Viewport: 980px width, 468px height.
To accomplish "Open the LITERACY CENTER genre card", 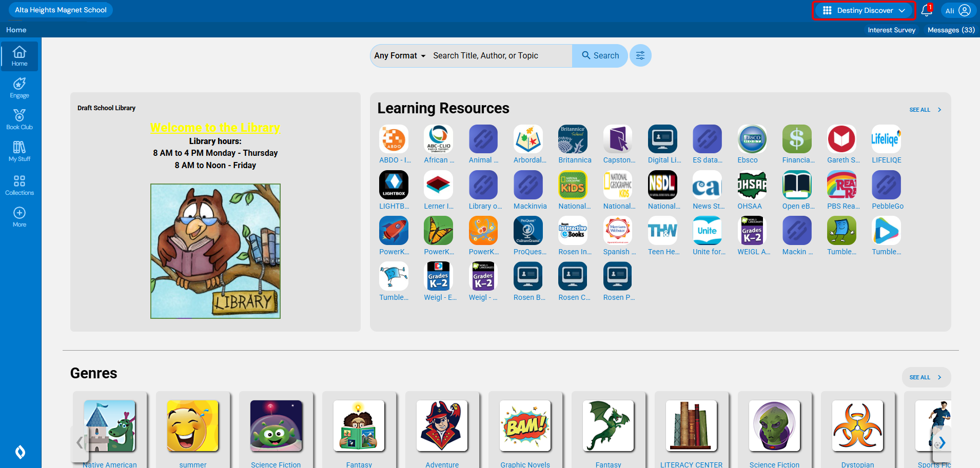I will [x=692, y=431].
